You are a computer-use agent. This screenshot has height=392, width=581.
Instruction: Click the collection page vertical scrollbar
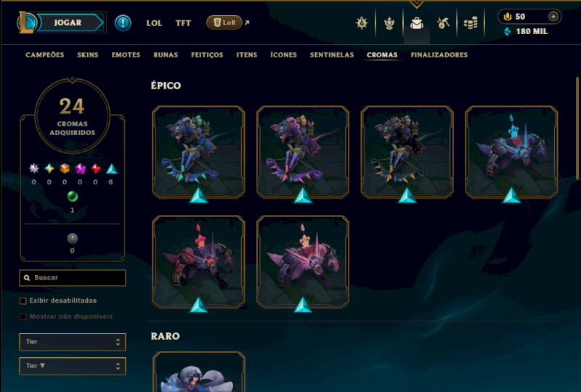pos(577,128)
